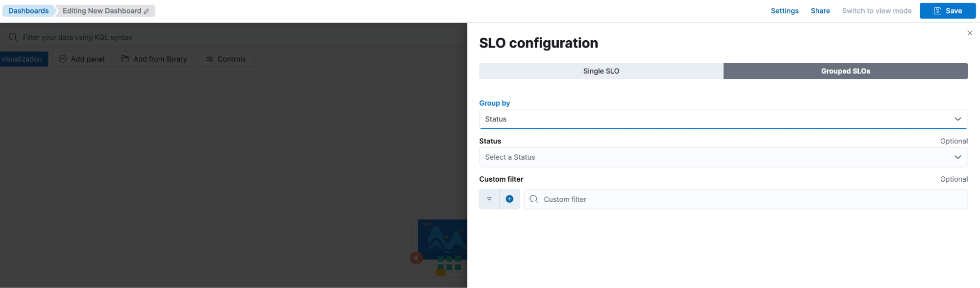
Task: Click the filter icon under Custom filter
Action: pyautogui.click(x=489, y=199)
